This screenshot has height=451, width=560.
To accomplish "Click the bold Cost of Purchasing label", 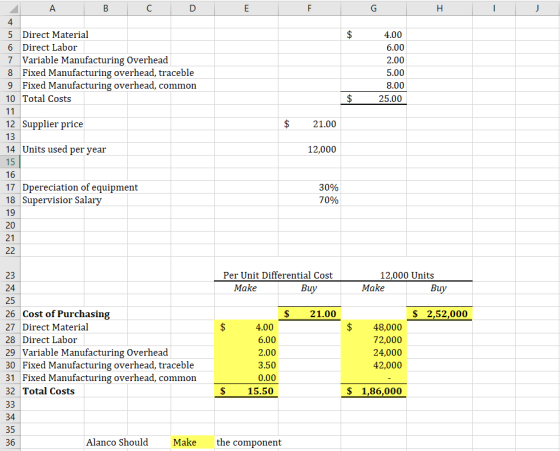I will point(66,314).
